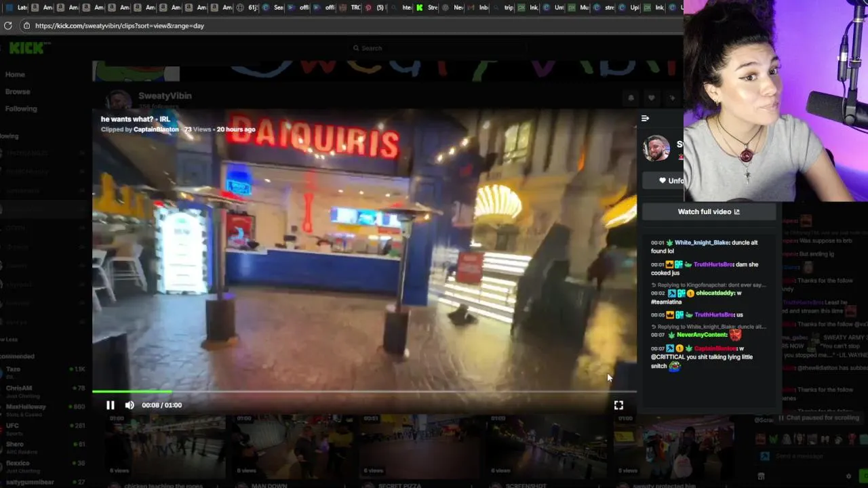The height and width of the screenshot is (488, 868).
Task: Switch to the 'trip' browser tab
Action: tap(503, 7)
